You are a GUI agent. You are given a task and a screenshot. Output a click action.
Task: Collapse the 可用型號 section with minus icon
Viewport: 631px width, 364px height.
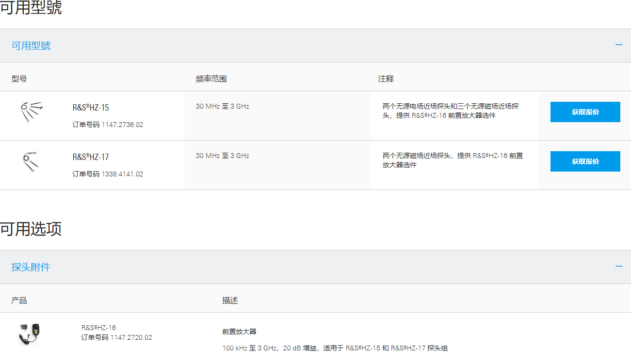(619, 45)
